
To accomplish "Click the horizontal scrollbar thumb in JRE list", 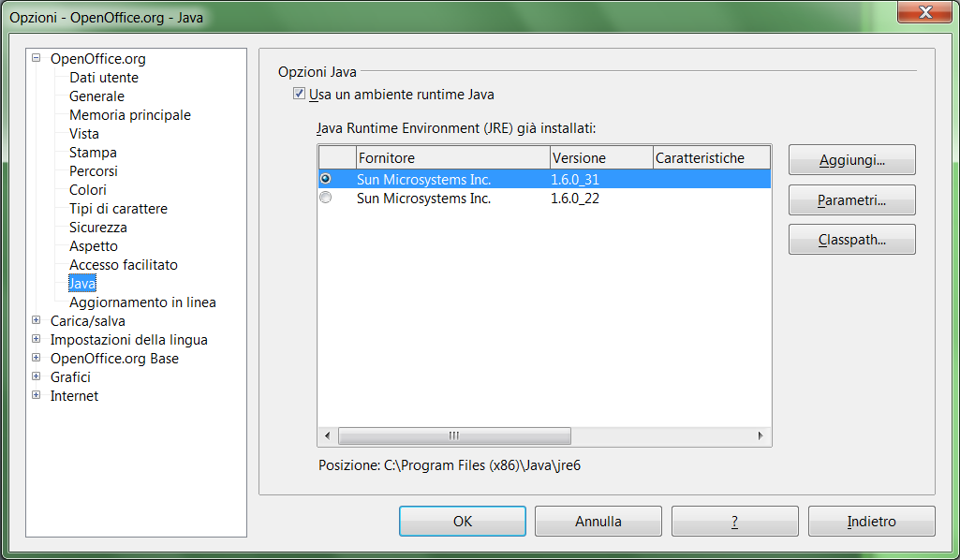I will [x=454, y=435].
